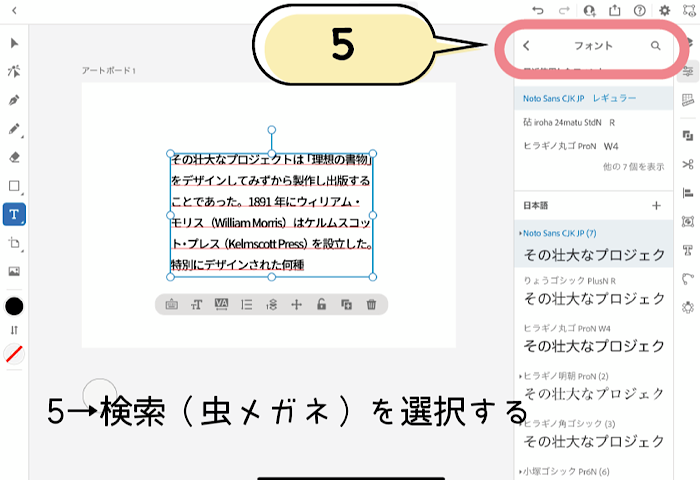Tap the move icon in context bar
Image resolution: width=700 pixels, height=480 pixels.
click(296, 305)
